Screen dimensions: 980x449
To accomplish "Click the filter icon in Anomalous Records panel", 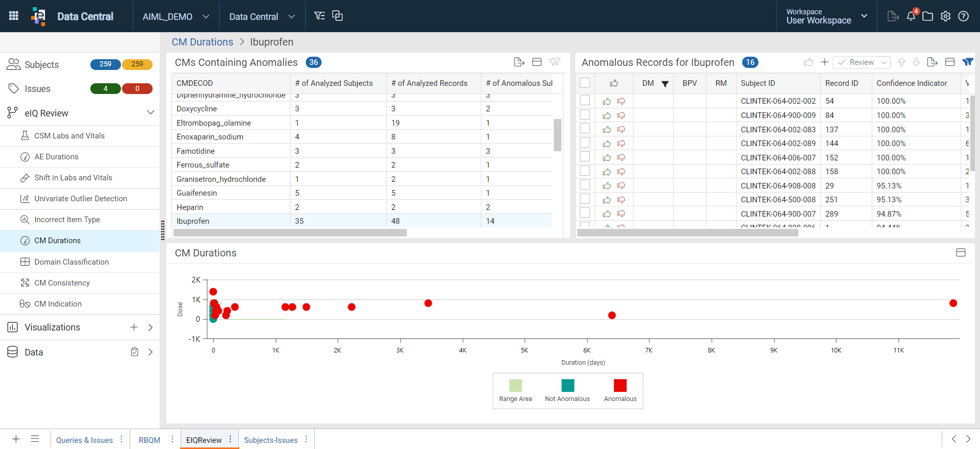I will [967, 62].
